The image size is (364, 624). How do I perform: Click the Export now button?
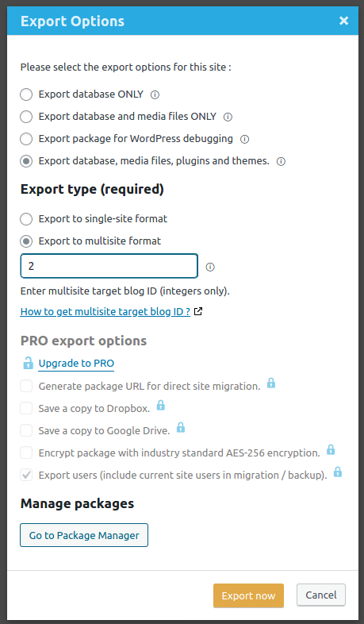(248, 595)
